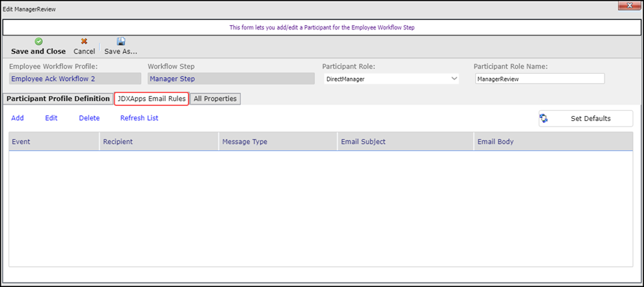Open the All Properties tab

215,99
